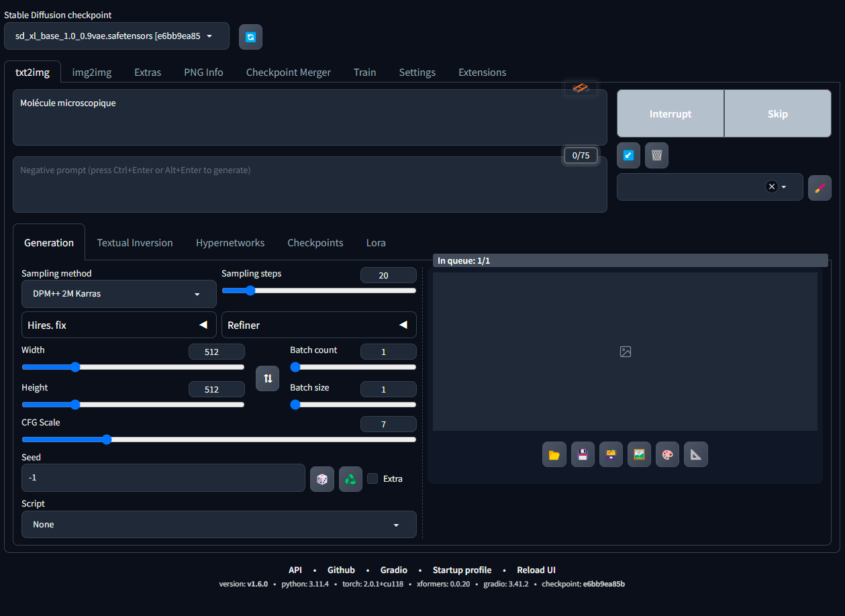Adjust the CFG Scale slider
This screenshot has width=845, height=616.
219,440
